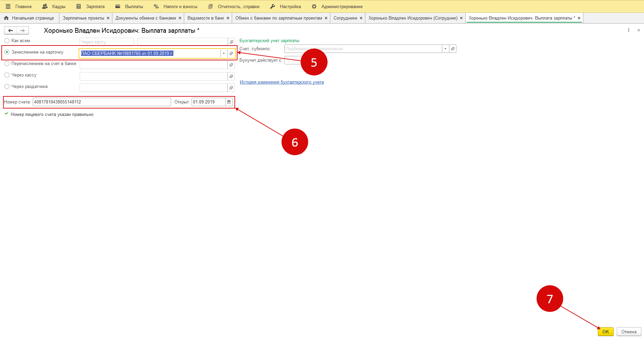This screenshot has width=644, height=339.
Task: Choose the Через кассу radio button
Action: (7, 75)
